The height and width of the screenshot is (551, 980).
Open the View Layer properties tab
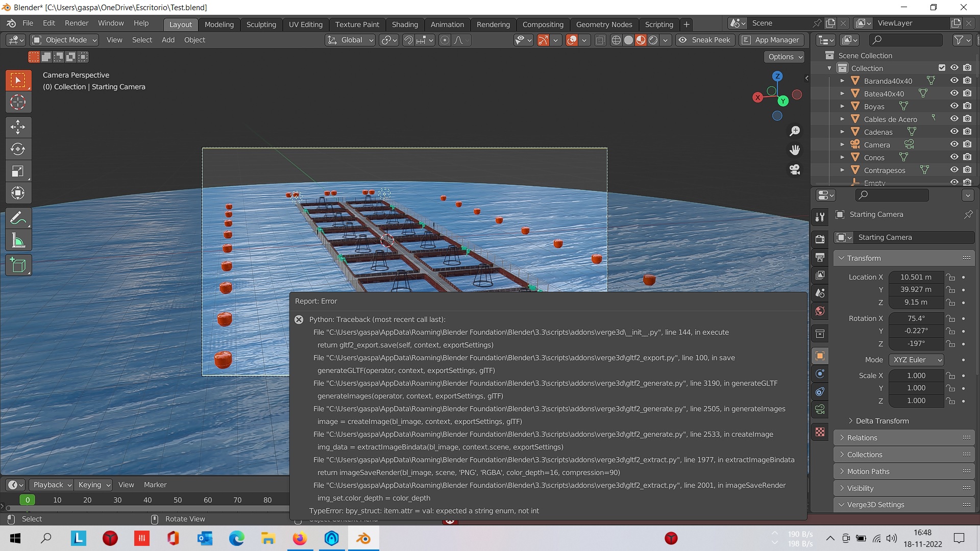point(820,275)
